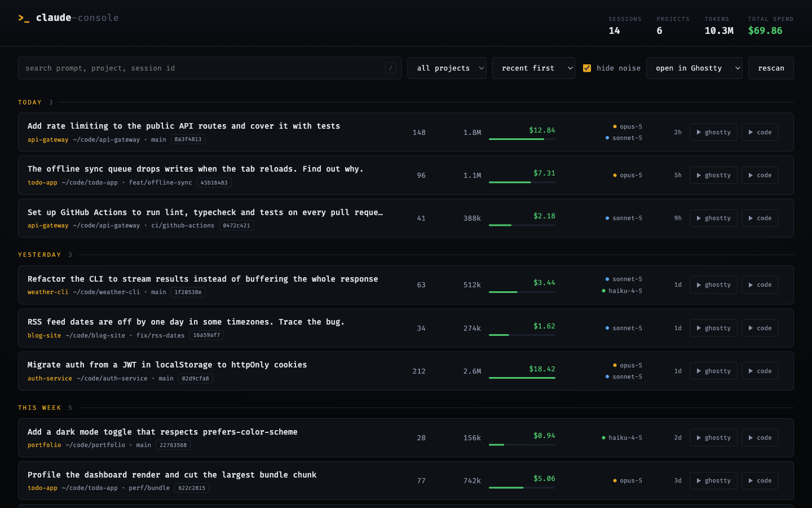Screen dimensions: 812x508
Task: Click commit hash 622c2815 badge
Action: [x=192, y=488]
